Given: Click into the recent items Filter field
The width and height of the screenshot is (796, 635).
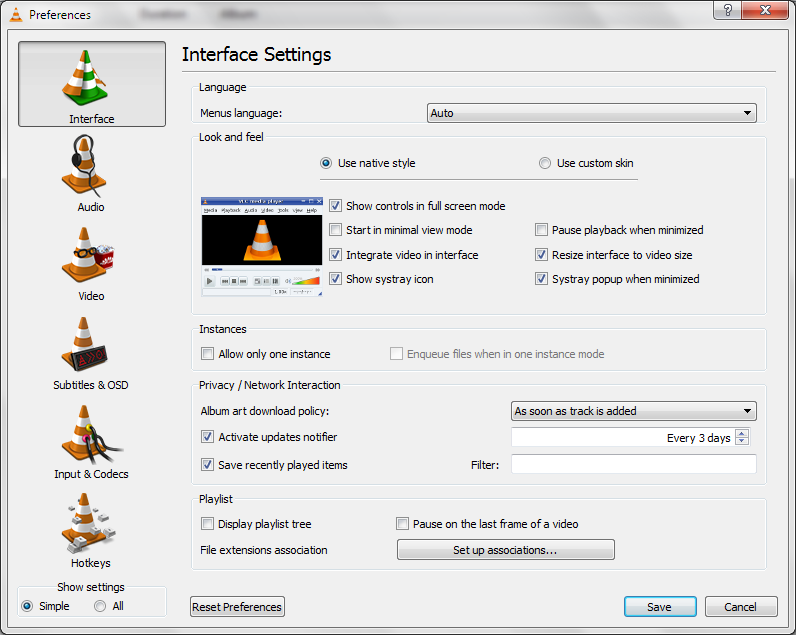Looking at the screenshot, I should pos(634,465).
